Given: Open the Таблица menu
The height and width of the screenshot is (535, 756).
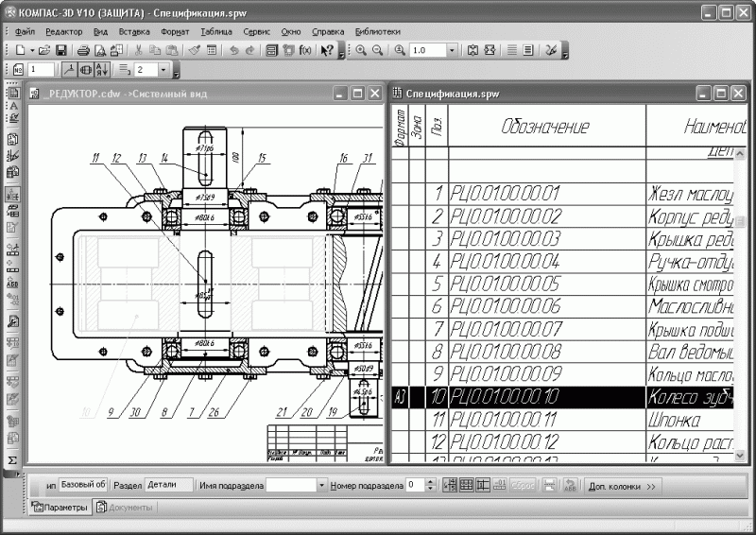Looking at the screenshot, I should tap(215, 31).
